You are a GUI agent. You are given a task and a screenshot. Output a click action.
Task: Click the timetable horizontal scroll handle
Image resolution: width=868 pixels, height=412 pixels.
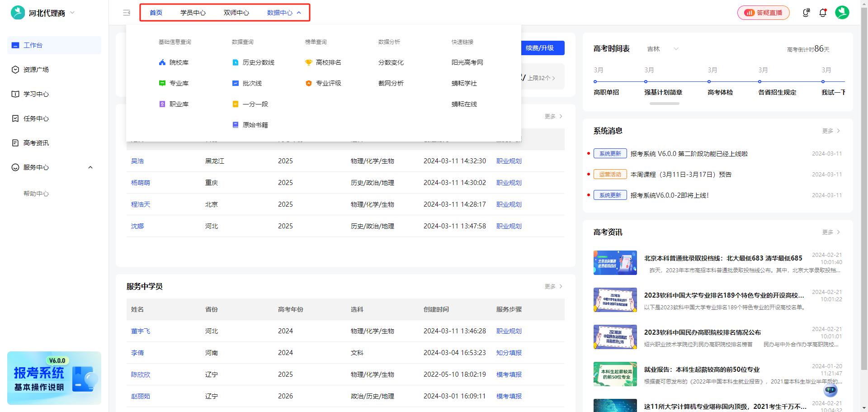pos(665,104)
